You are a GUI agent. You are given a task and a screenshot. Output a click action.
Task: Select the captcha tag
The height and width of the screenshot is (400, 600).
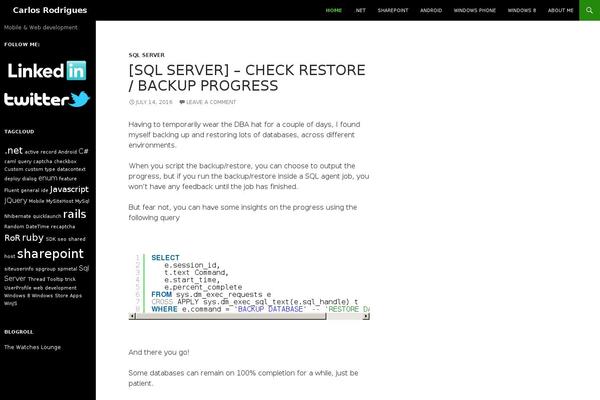(42, 162)
